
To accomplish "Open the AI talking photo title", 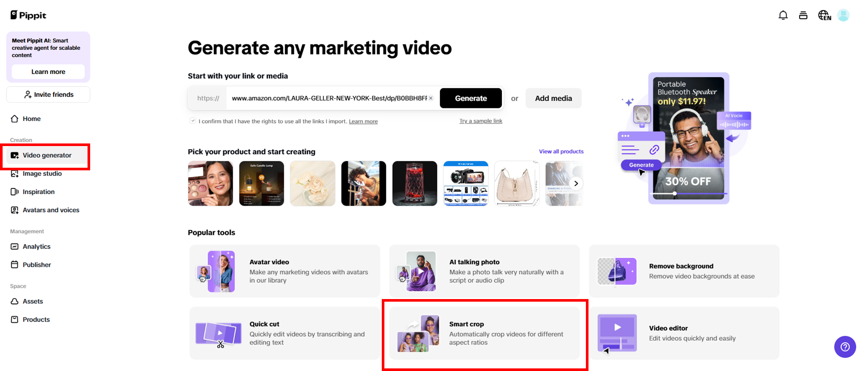I will pos(475,262).
